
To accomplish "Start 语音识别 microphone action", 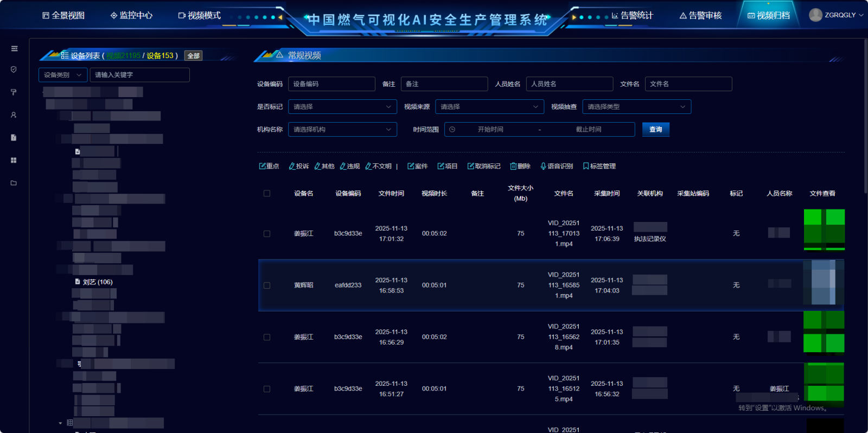I will 557,166.
